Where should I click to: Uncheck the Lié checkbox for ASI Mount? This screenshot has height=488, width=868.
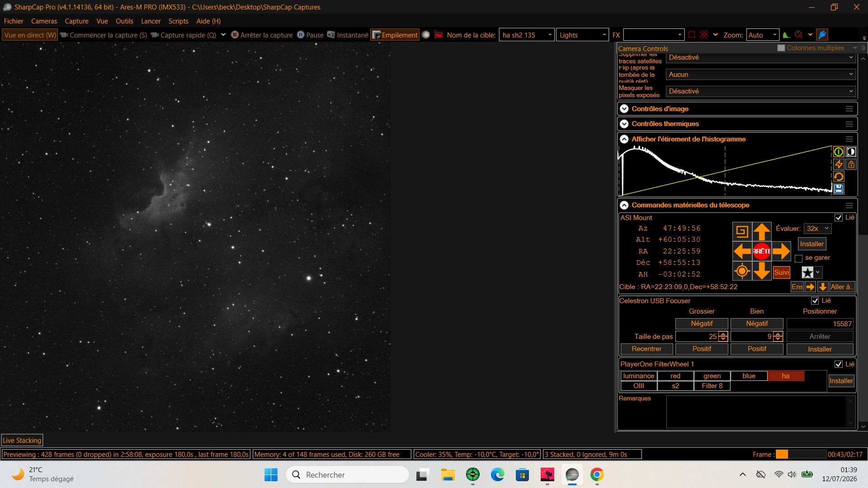[x=839, y=218]
